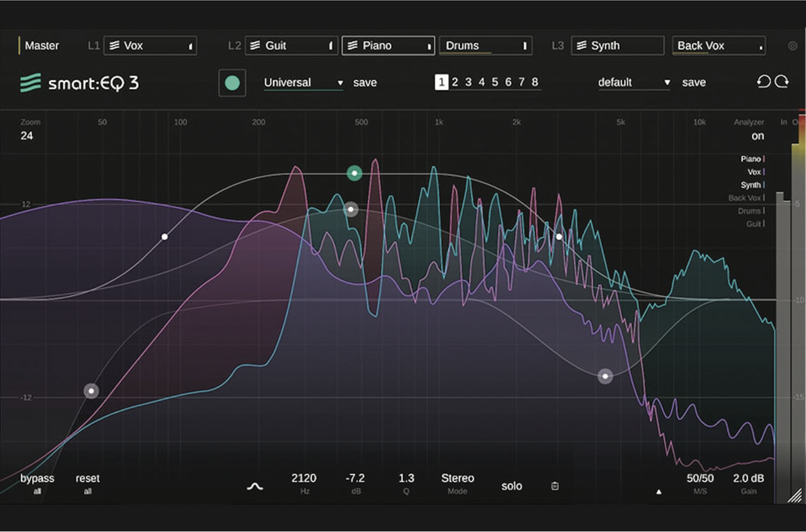Toggle Guit visibility in analyzer legend
This screenshot has width=806, height=532.
click(755, 224)
